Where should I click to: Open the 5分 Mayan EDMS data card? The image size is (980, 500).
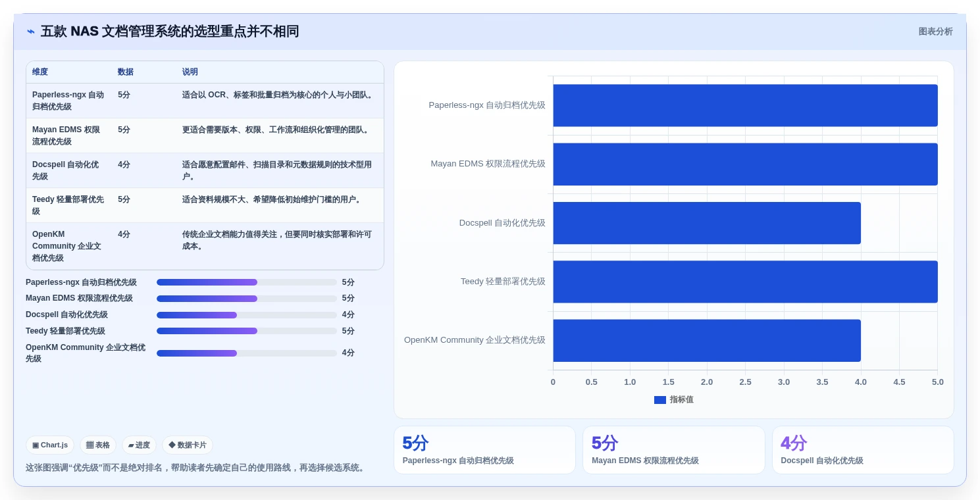click(674, 450)
